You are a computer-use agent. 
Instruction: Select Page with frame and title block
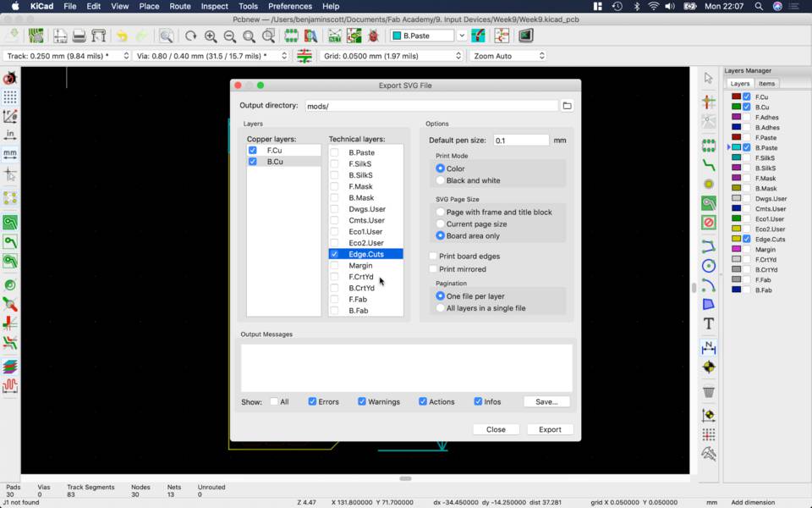click(x=440, y=212)
